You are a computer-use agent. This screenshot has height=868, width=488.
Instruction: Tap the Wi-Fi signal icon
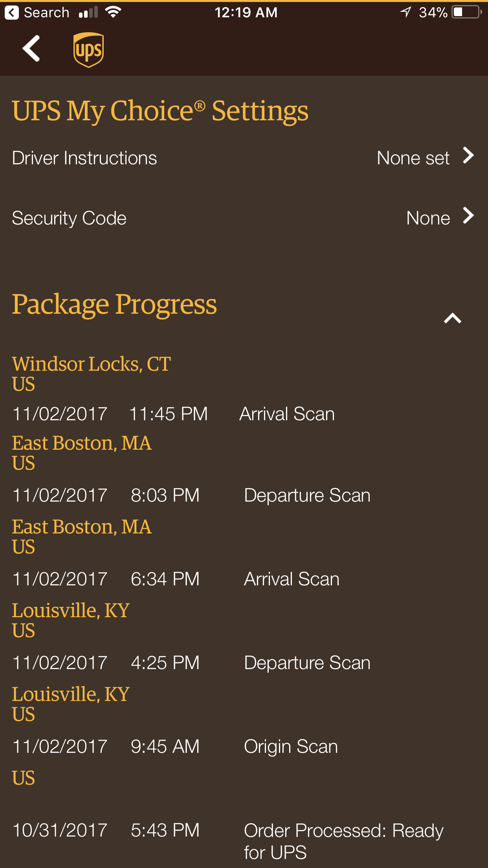[x=113, y=12]
